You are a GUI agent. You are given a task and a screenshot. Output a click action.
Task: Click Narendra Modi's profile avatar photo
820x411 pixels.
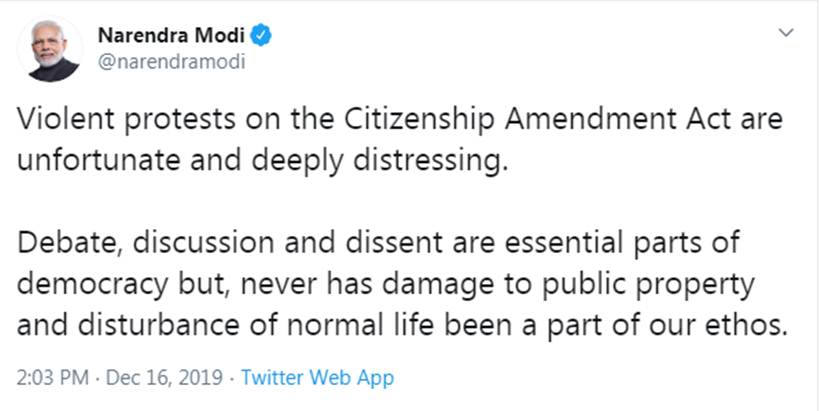coord(50,50)
